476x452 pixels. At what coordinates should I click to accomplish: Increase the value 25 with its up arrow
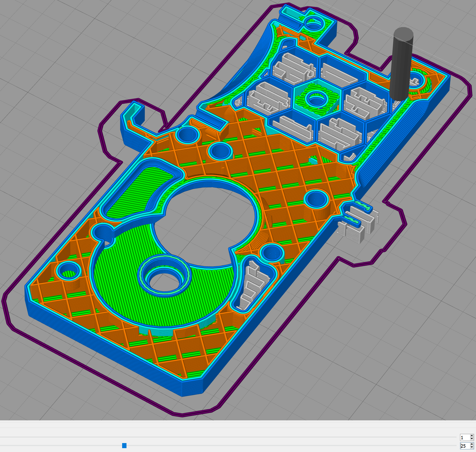(472, 444)
